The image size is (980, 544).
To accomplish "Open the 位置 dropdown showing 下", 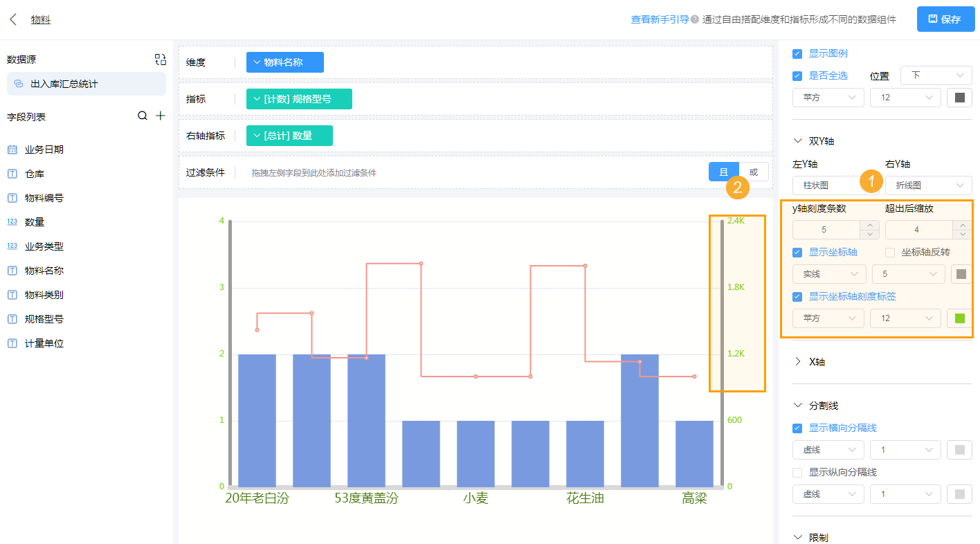I will click(x=936, y=75).
